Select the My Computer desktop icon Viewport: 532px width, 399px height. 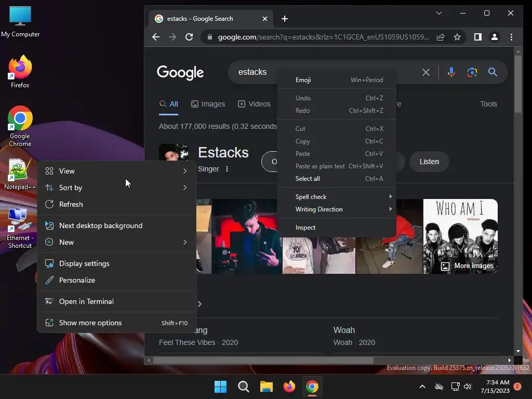20,21
